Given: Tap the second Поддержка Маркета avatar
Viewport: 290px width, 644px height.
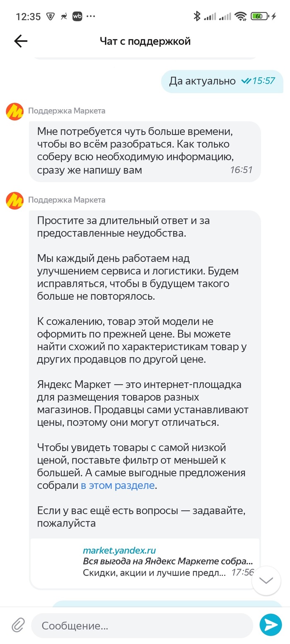Looking at the screenshot, I should (x=15, y=201).
